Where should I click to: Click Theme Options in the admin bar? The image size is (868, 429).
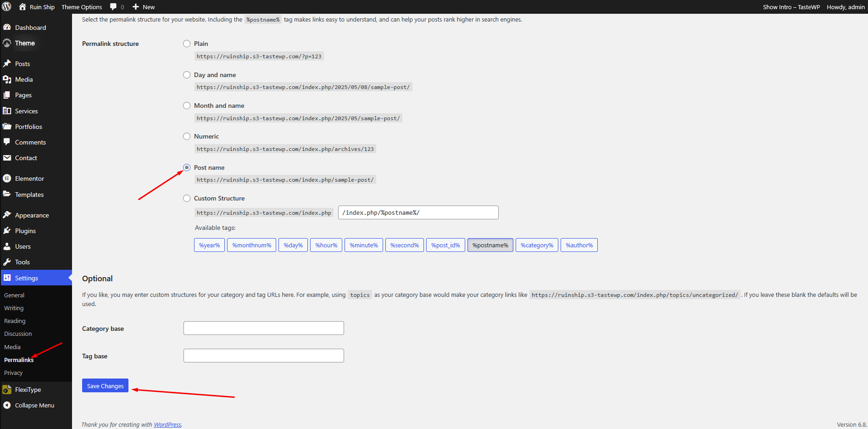82,7
